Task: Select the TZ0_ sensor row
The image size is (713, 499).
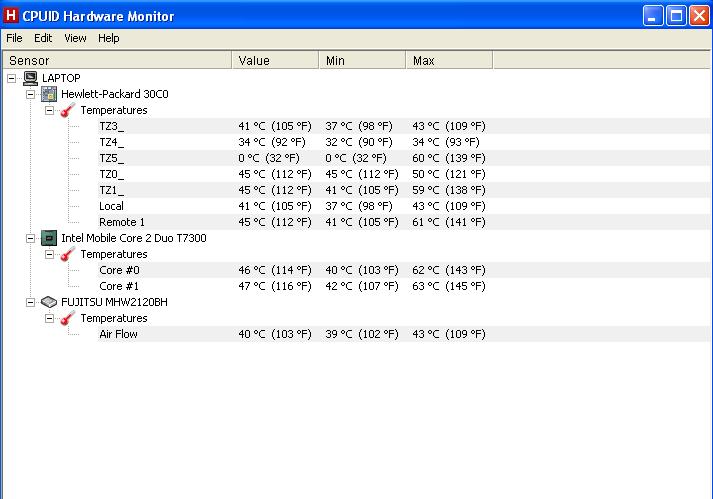Action: coord(403,174)
